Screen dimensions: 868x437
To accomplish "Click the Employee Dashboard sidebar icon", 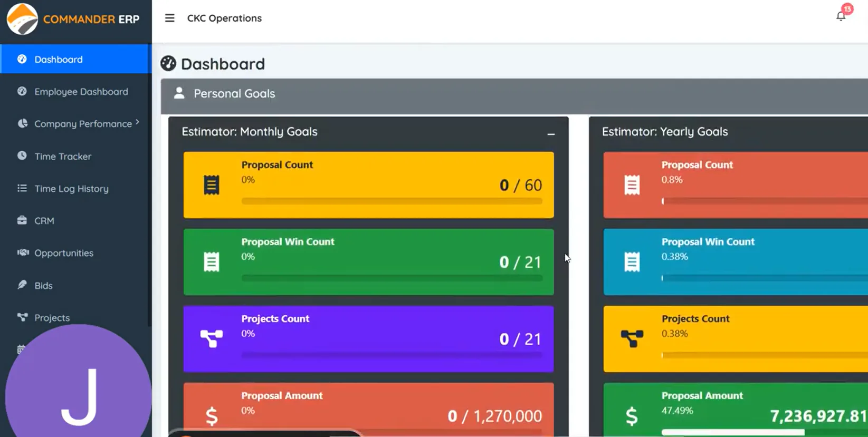I will [x=22, y=91].
